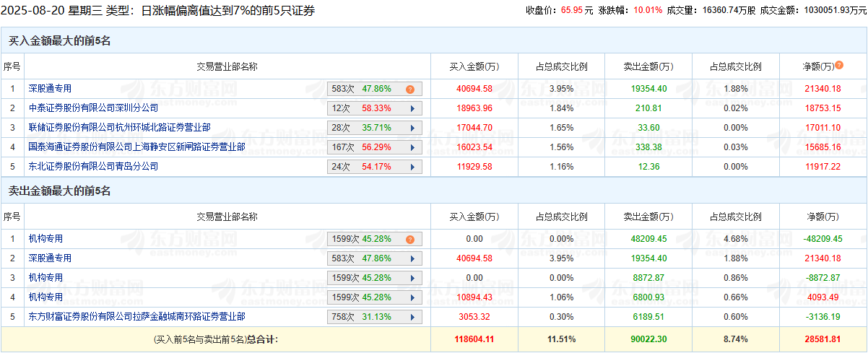Open 机构专用 link in sell row 1
This screenshot has height=353, width=868.
click(45, 239)
